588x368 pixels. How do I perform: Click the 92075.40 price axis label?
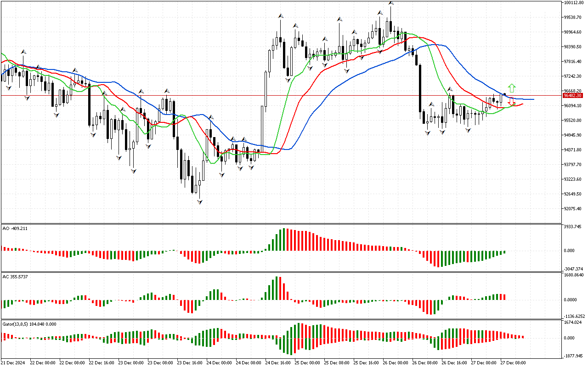tap(573, 209)
